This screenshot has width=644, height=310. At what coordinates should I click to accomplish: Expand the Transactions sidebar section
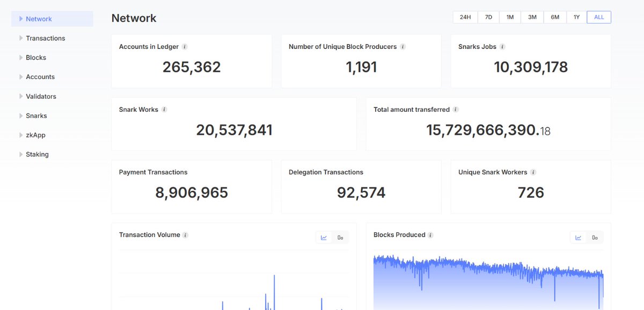pyautogui.click(x=45, y=38)
